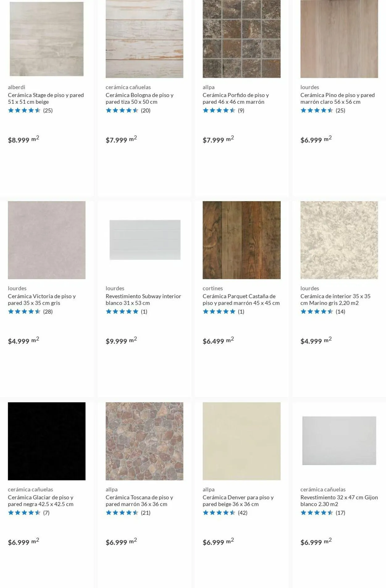The width and height of the screenshot is (386, 588).
Task: Open the Cerámica Toscana stone tile thumbnail
Action: pyautogui.click(x=144, y=441)
